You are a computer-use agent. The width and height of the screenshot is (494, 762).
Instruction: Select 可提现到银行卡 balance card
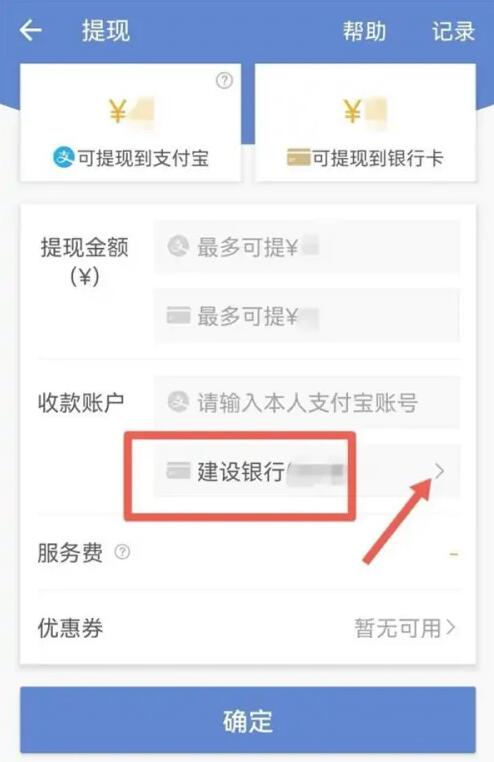click(x=365, y=122)
